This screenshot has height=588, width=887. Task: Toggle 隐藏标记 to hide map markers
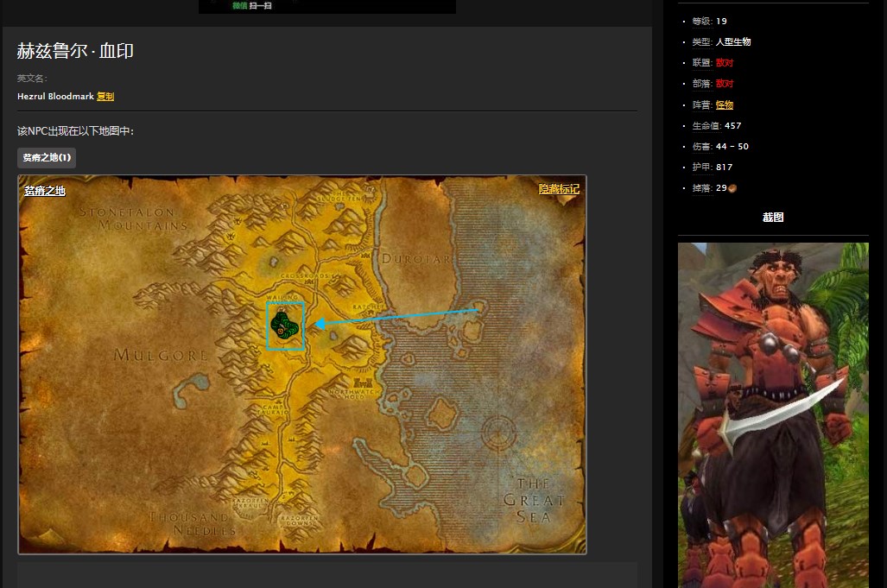pyautogui.click(x=559, y=189)
